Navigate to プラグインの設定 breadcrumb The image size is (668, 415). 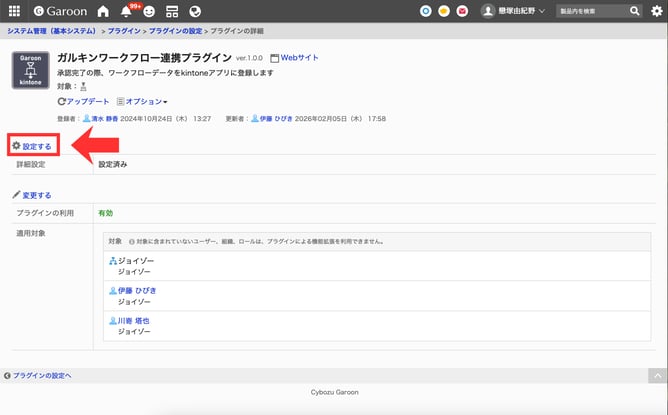176,32
